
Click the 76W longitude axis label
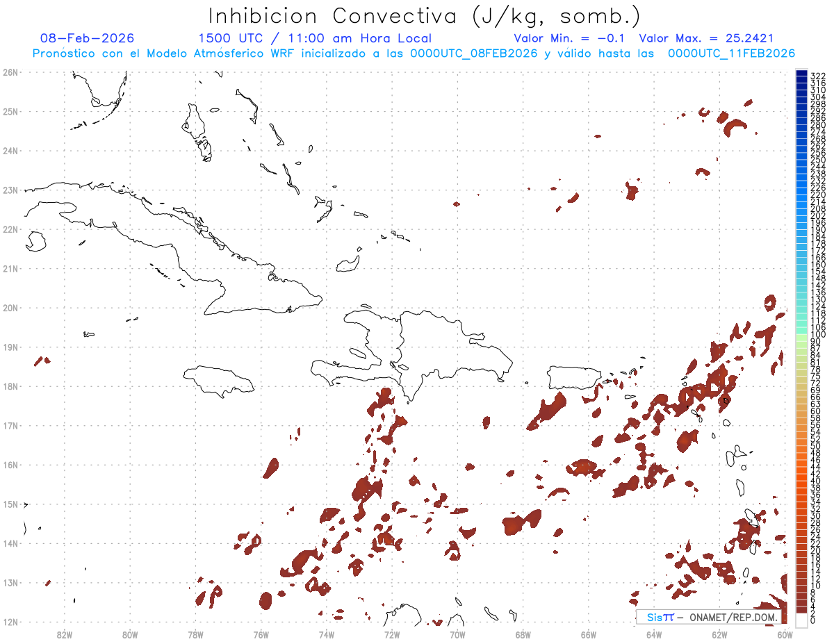[x=261, y=634]
